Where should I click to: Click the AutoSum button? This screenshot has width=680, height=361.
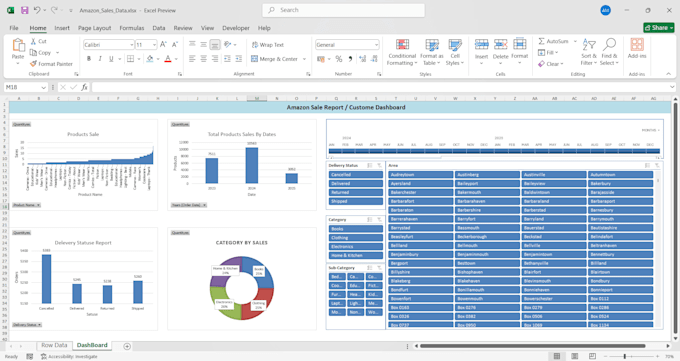553,41
